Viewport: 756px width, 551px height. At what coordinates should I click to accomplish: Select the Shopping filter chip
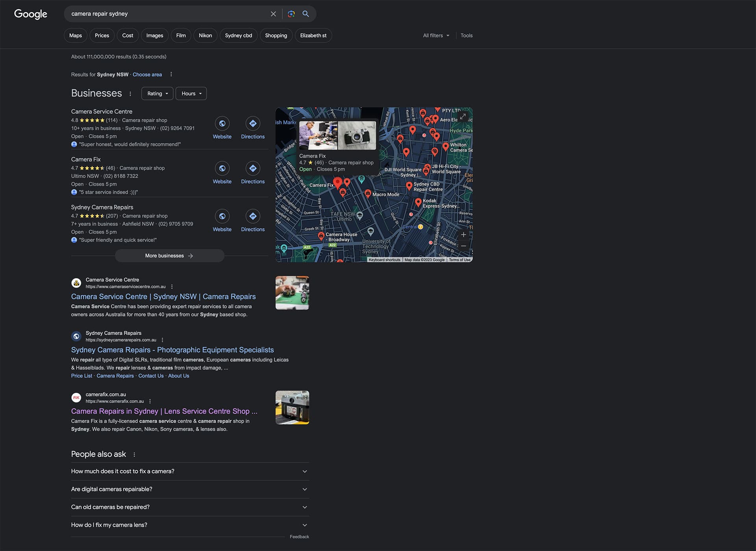click(x=276, y=35)
